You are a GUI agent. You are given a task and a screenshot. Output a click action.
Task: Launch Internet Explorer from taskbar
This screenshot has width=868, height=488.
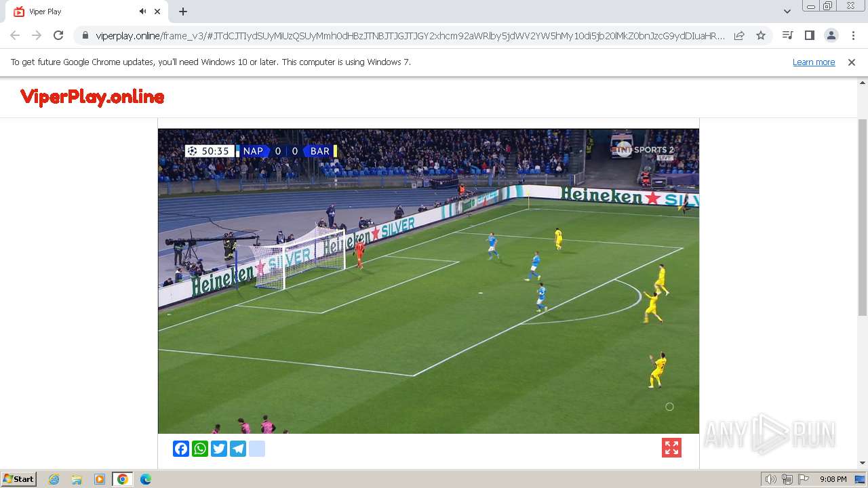[54, 479]
